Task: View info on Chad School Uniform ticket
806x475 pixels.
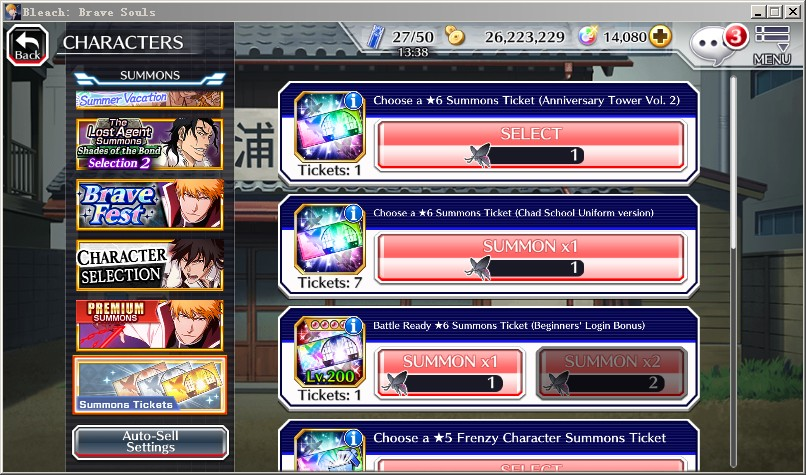Action: 353,213
